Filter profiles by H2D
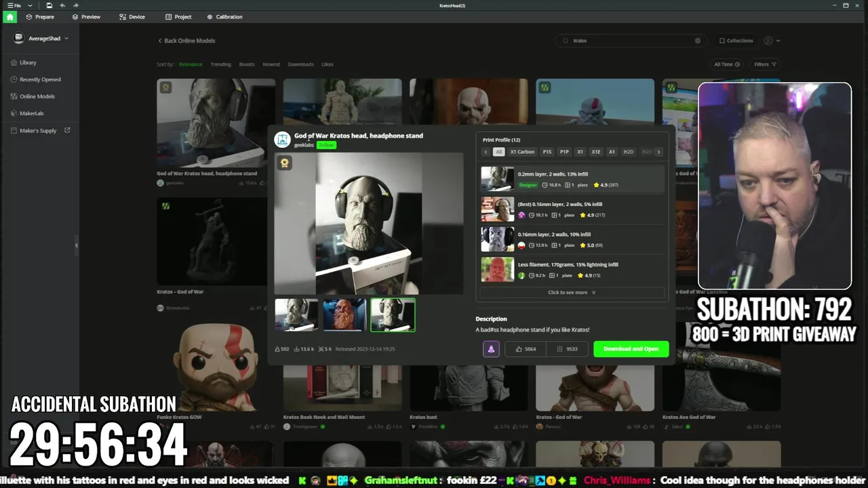Screen dimensions: 868x488 [x=629, y=152]
